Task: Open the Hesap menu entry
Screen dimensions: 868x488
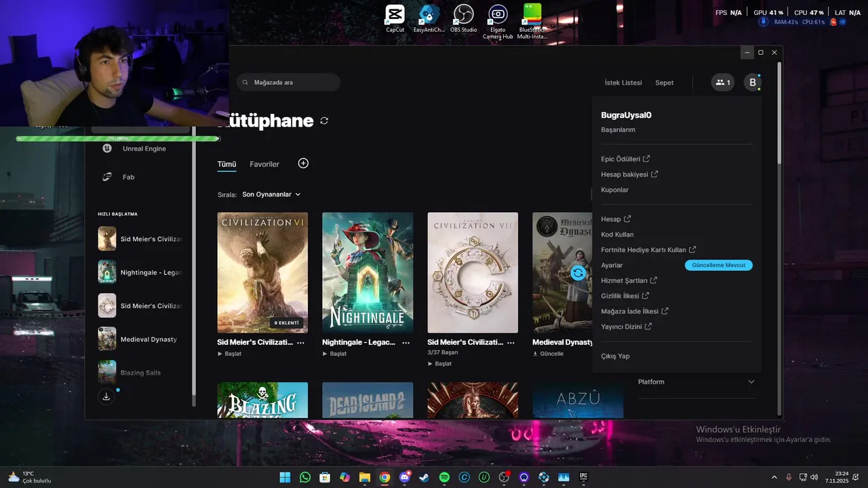Action: point(616,219)
